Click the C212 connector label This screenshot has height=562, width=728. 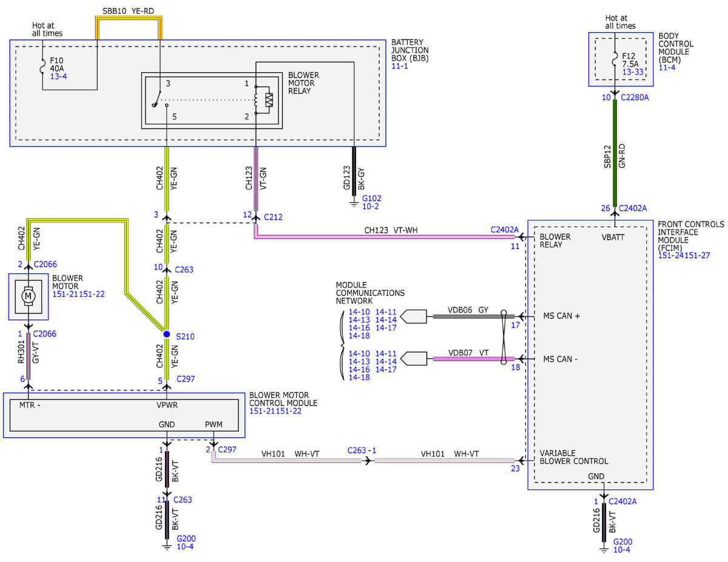click(x=273, y=217)
